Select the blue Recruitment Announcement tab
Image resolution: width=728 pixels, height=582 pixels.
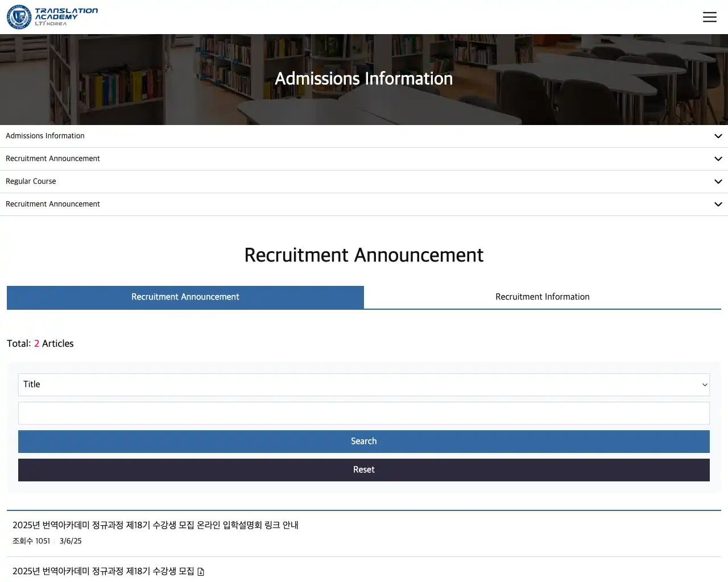(x=185, y=297)
